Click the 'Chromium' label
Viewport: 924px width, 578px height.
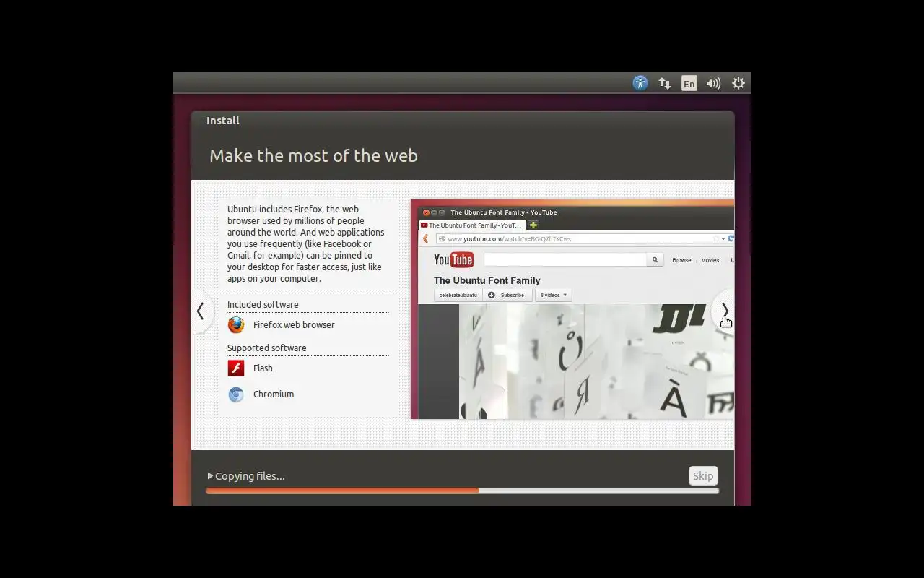click(x=274, y=394)
